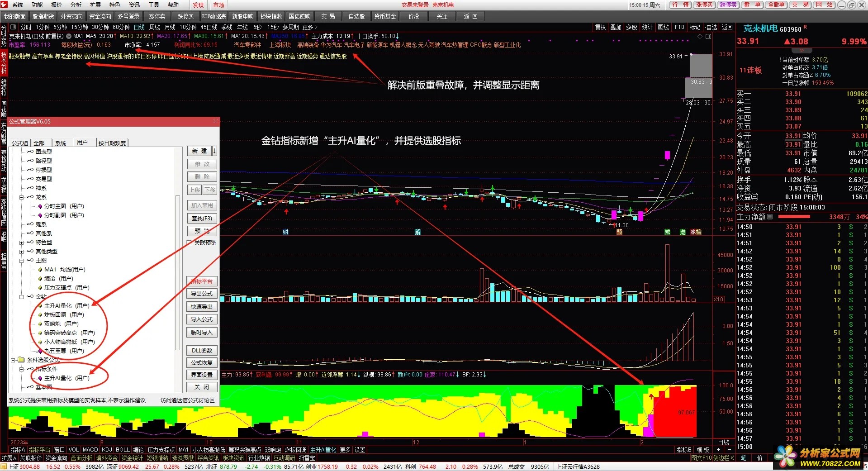Open the dropdown arrow beside 新建 button

(x=214, y=151)
